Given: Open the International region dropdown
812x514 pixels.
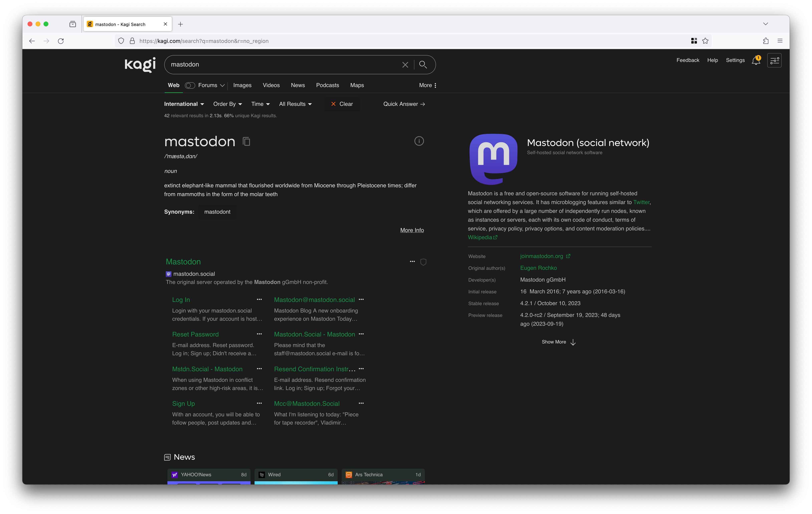Looking at the screenshot, I should point(184,104).
